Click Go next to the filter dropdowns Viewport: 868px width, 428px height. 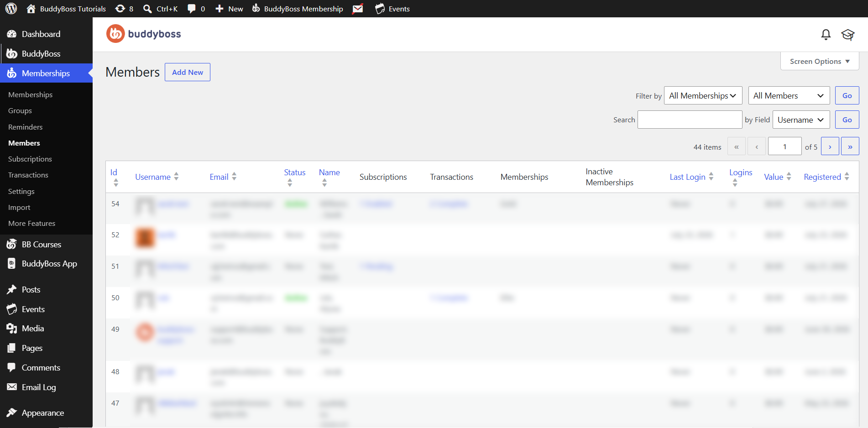click(847, 95)
